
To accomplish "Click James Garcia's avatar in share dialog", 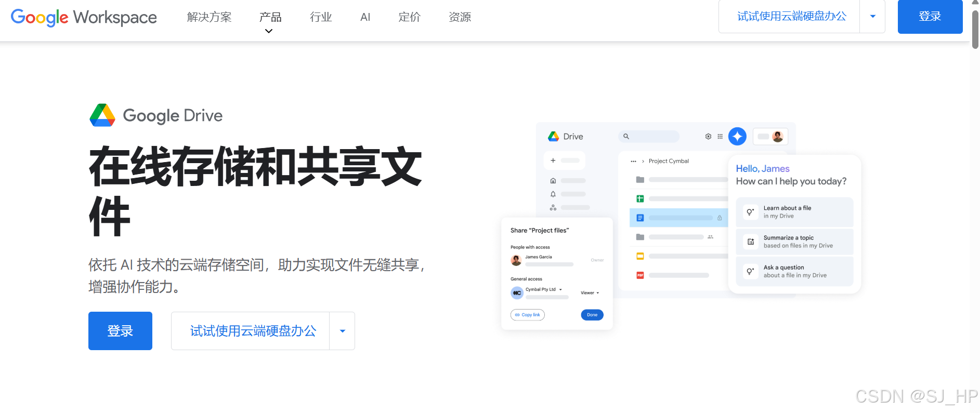I will [516, 260].
